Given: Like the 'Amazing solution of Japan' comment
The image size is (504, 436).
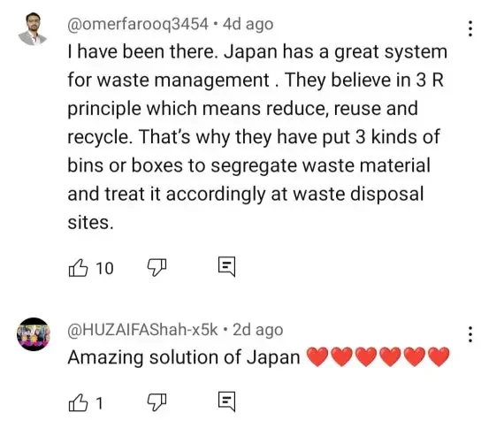Looking at the screenshot, I should coord(78,403).
